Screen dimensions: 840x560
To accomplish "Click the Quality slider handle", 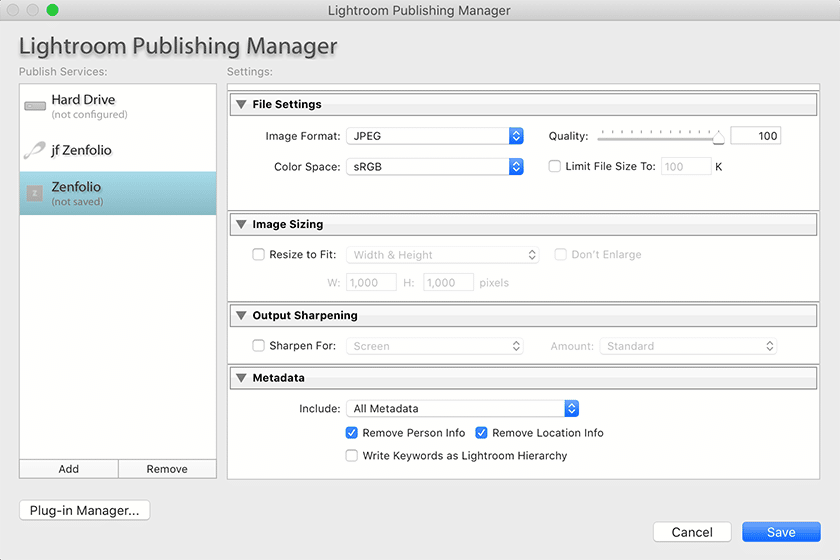I will coord(718,138).
